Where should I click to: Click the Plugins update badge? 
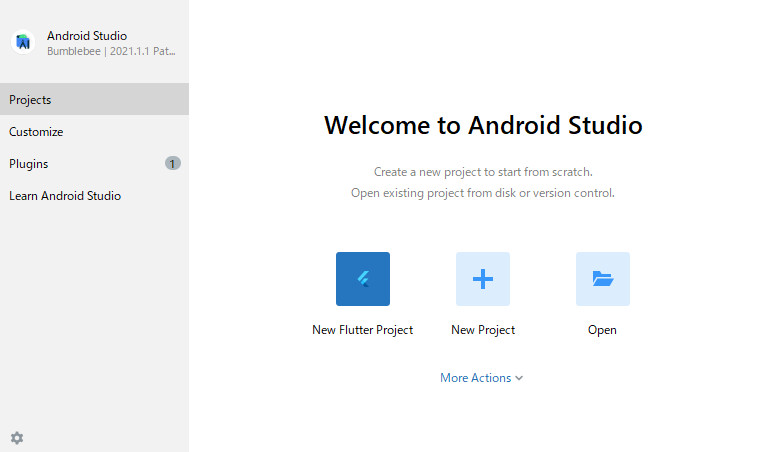172,163
